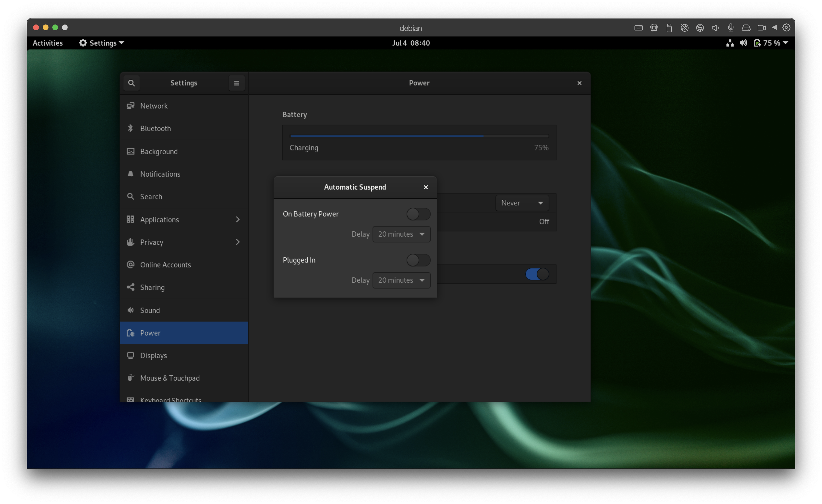The height and width of the screenshot is (504, 822).
Task: Click the CPU chip icon in VM toolbar
Action: tap(654, 28)
